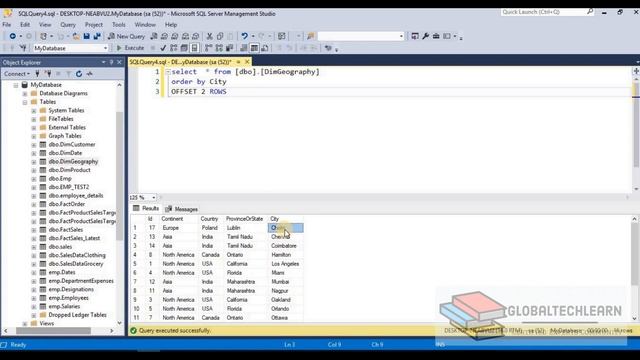The image size is (640, 360).
Task: Click the Connect Object Explorer plug icon
Action: tap(37, 74)
